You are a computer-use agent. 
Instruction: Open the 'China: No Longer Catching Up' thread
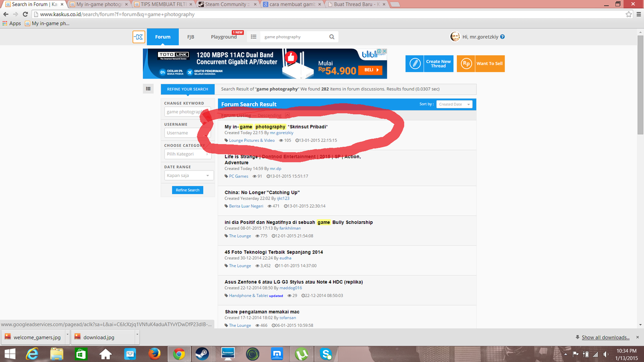[262, 193]
